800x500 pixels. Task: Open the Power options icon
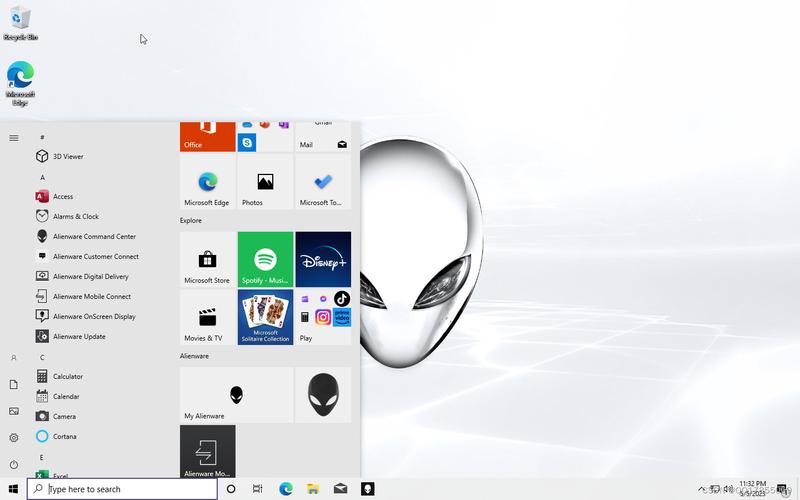point(14,464)
